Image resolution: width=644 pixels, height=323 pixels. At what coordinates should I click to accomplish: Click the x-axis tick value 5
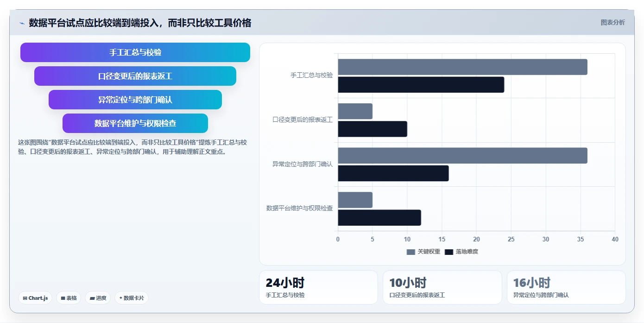[373, 239]
